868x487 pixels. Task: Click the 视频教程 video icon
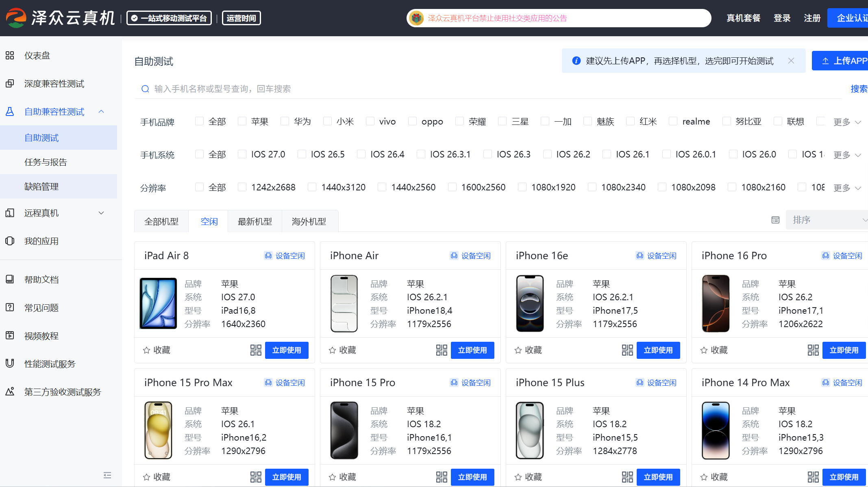pos(10,335)
